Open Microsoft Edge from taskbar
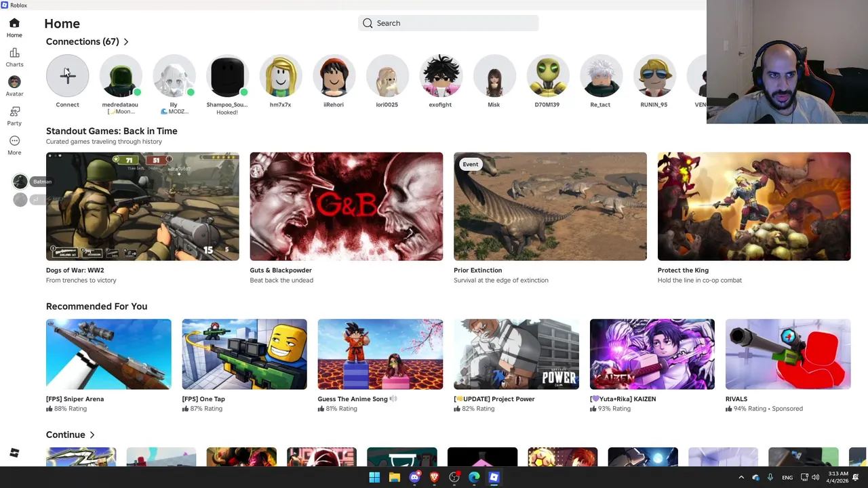Screen dimensions: 868x488 point(474,477)
